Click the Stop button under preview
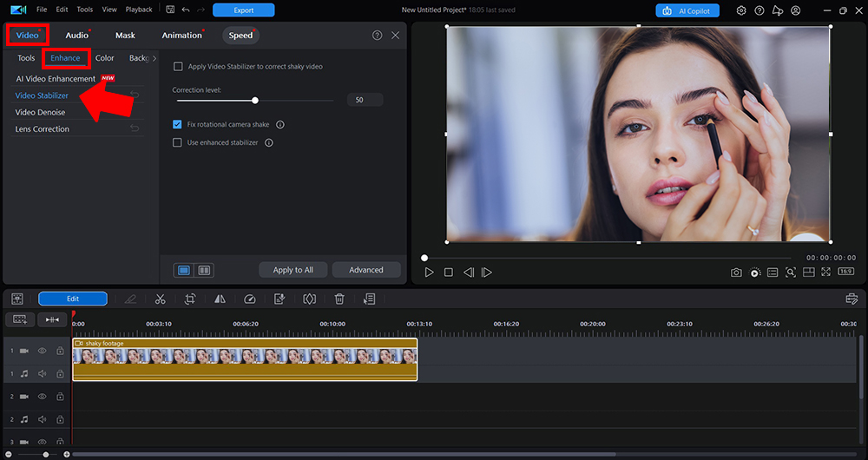This screenshot has height=460, width=868. point(449,273)
